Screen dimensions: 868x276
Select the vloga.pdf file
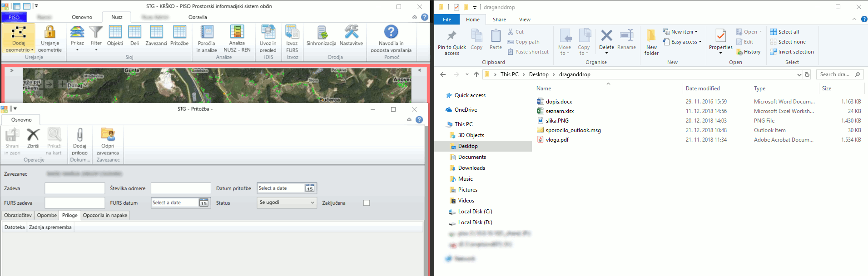coord(557,140)
